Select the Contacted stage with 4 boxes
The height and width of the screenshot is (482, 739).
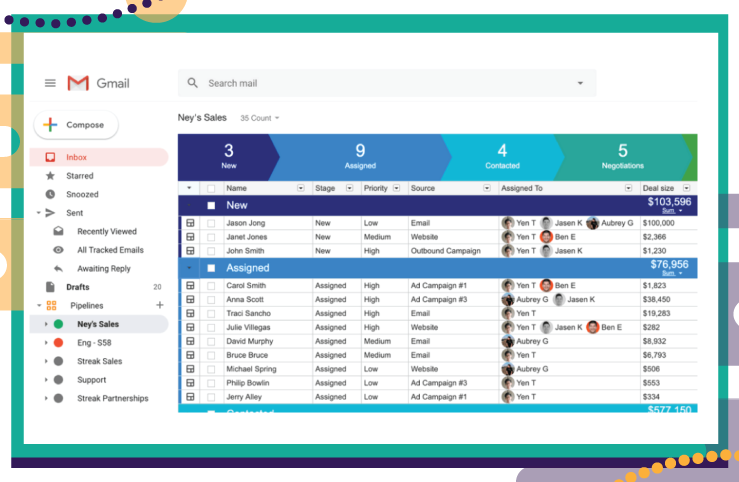[502, 157]
